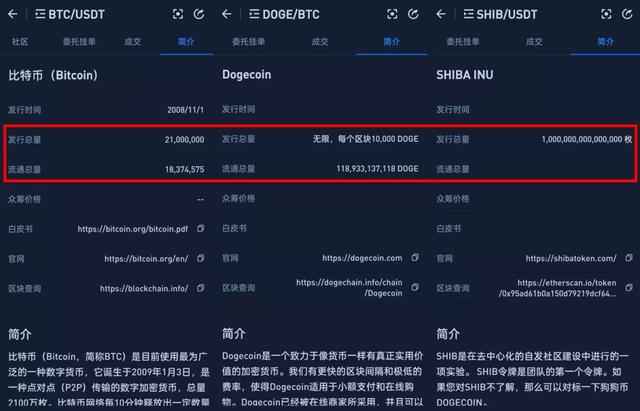Select 简介 tab in SHIB/USDT panel
The image size is (640, 411).
click(606, 42)
